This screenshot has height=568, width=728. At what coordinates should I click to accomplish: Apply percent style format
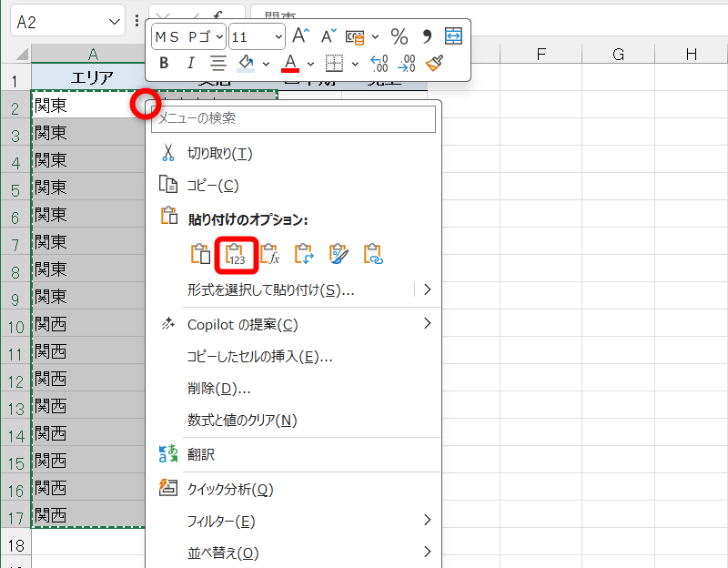[x=399, y=36]
